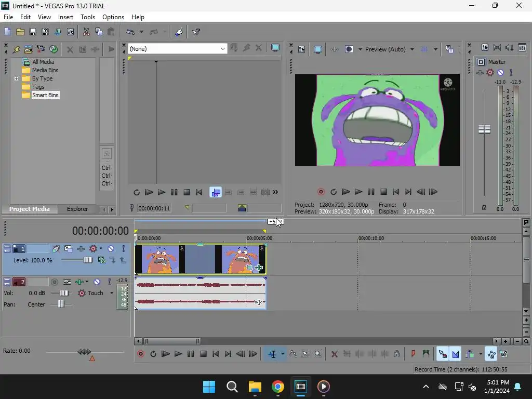Screen dimensions: 532x399
Task: Click the Copy icon in the main toolbar
Action: point(99,32)
